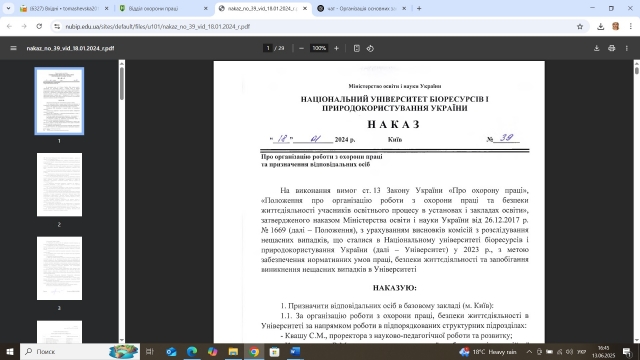The image size is (640, 360).
Task: Select page 2 thumbnail
Action: point(59,184)
